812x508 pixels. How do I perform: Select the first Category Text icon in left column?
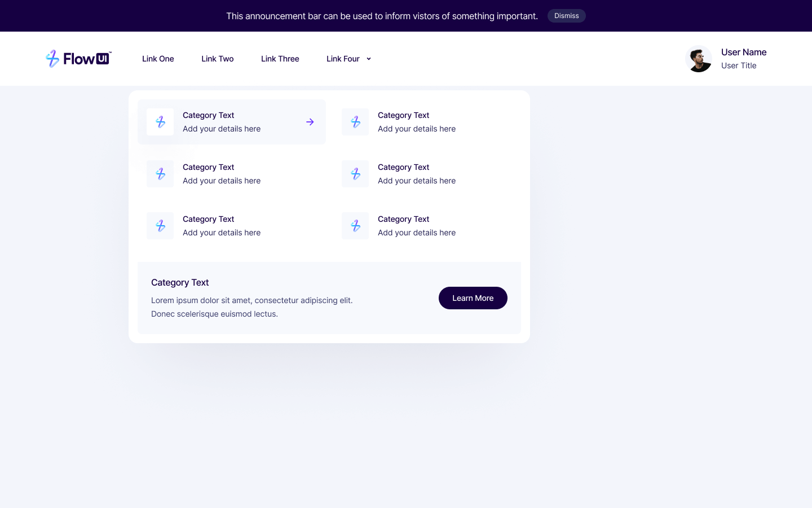160,122
